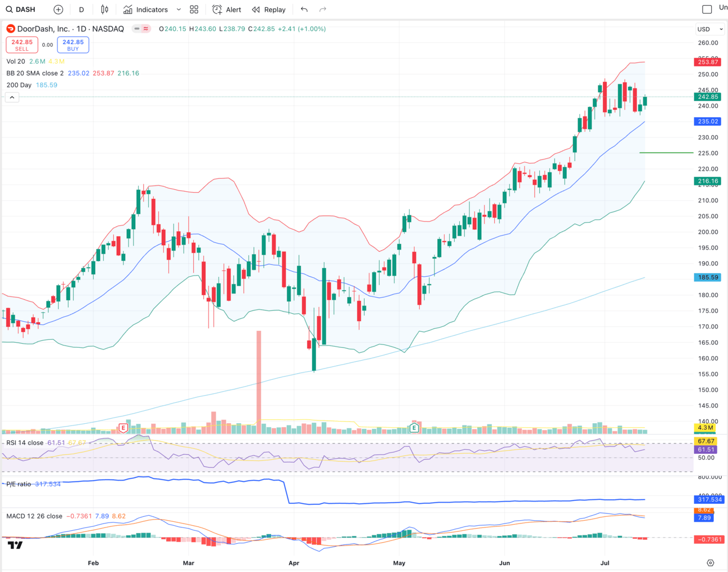Click the green horizontal line at 225.00
The width and height of the screenshot is (728, 572).
666,153
